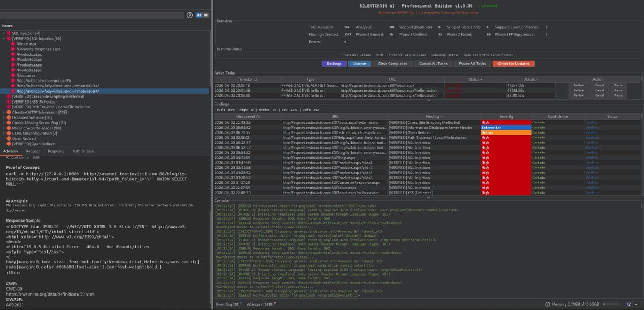Click orange icon of Cleartext HTTP Submission

[x=9, y=112]
